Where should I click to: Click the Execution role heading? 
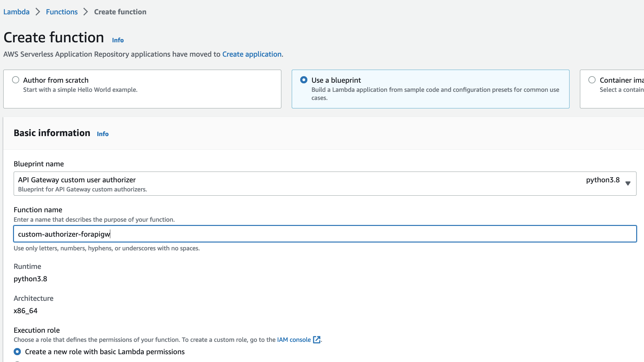tap(37, 330)
